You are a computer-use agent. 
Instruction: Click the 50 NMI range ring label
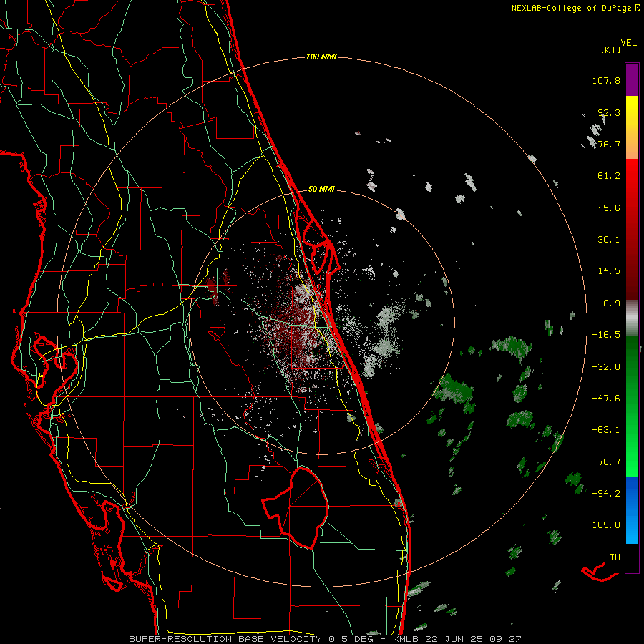321,190
